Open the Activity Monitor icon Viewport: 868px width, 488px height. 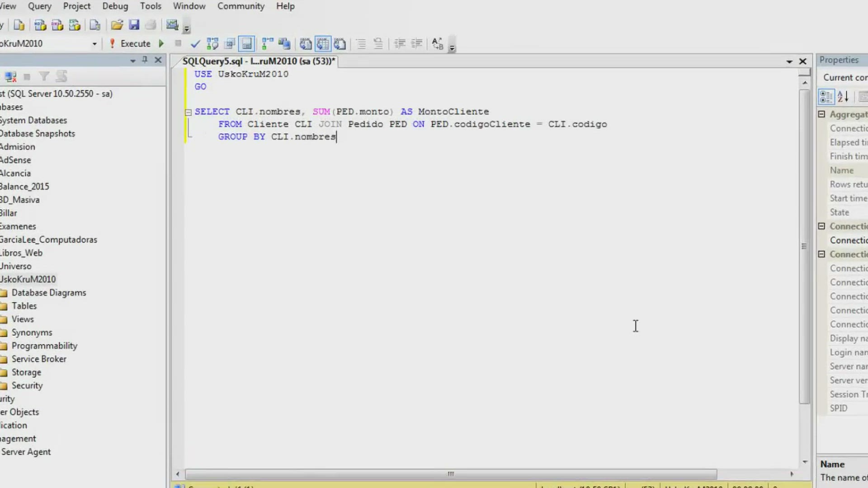point(172,25)
